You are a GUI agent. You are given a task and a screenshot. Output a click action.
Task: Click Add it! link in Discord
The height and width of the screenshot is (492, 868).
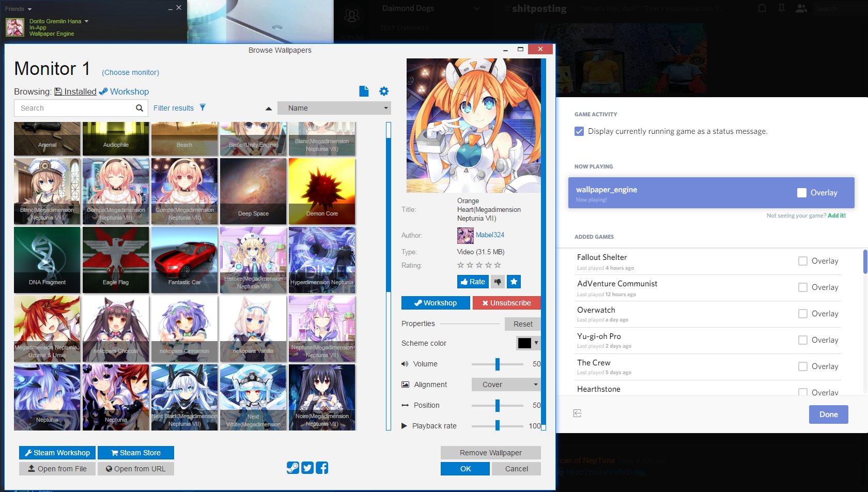(x=836, y=216)
